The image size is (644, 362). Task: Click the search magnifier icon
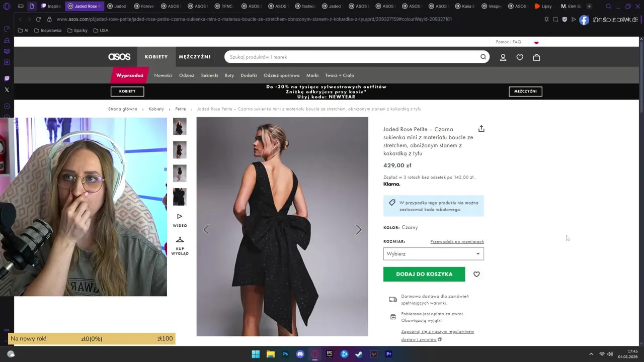483,57
